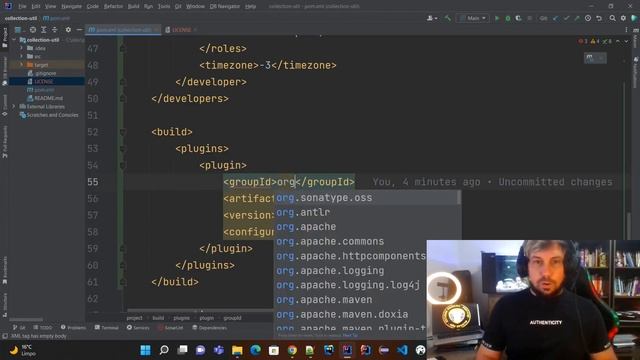
Task: Switch to the pom.xml editor tab
Action: (x=123, y=30)
